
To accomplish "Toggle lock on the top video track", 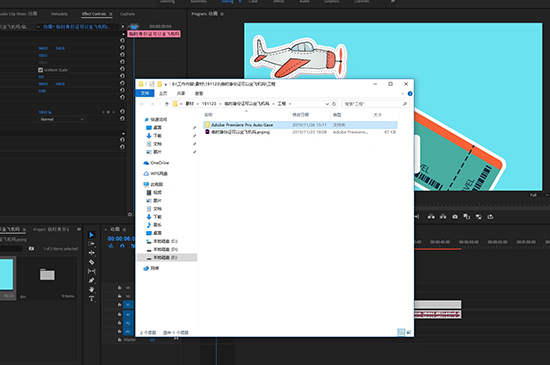I will coord(119,288).
